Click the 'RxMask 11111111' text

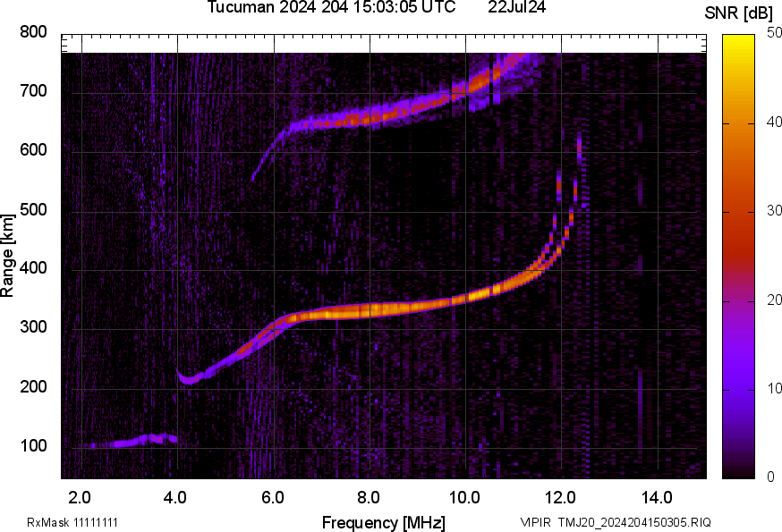point(72,522)
